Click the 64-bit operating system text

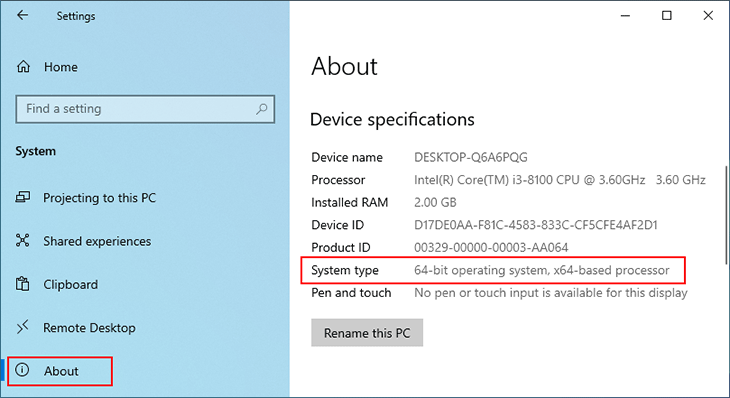coord(542,270)
